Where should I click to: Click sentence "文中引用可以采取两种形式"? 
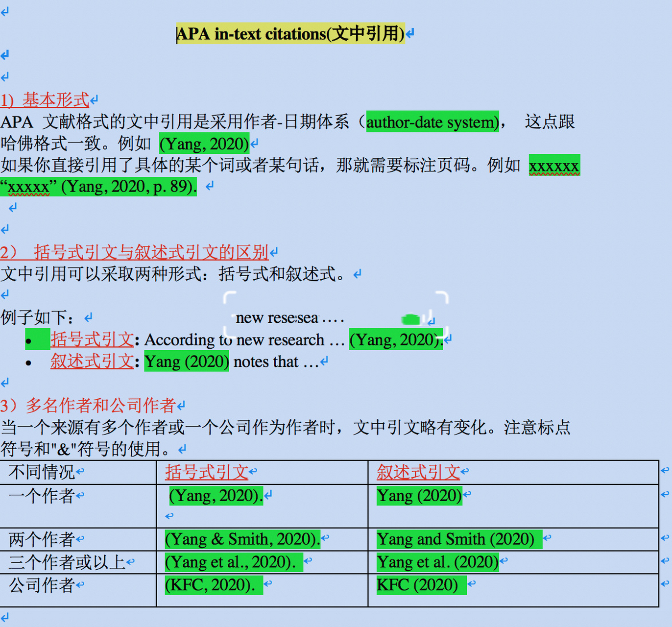[x=101, y=274]
